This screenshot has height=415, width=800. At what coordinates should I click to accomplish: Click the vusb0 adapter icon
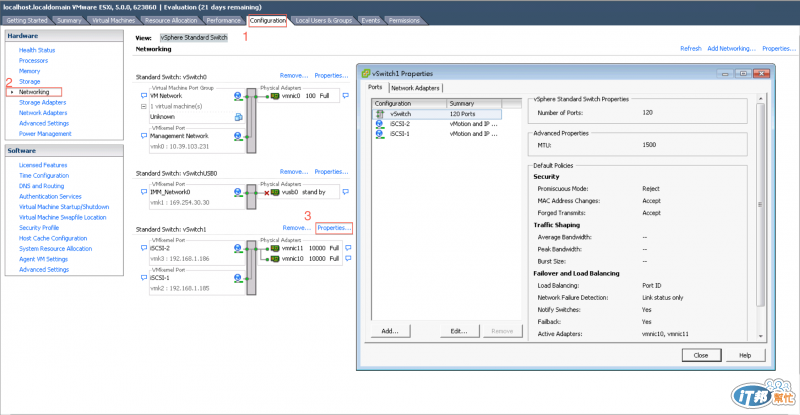[x=275, y=192]
